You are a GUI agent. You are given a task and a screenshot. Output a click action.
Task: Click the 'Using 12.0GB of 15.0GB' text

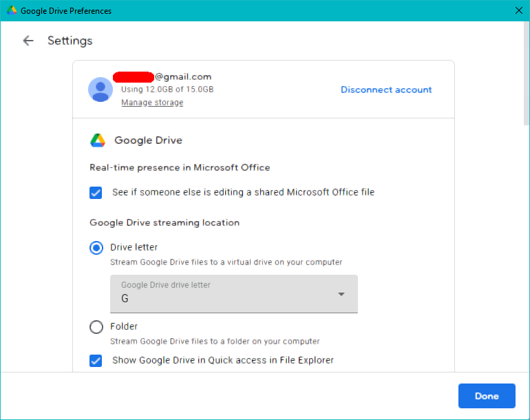coord(167,90)
